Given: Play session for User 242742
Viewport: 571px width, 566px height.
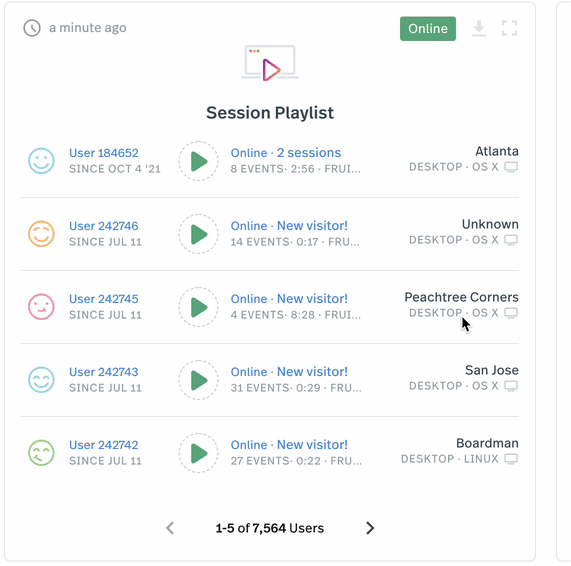Looking at the screenshot, I should tap(198, 453).
